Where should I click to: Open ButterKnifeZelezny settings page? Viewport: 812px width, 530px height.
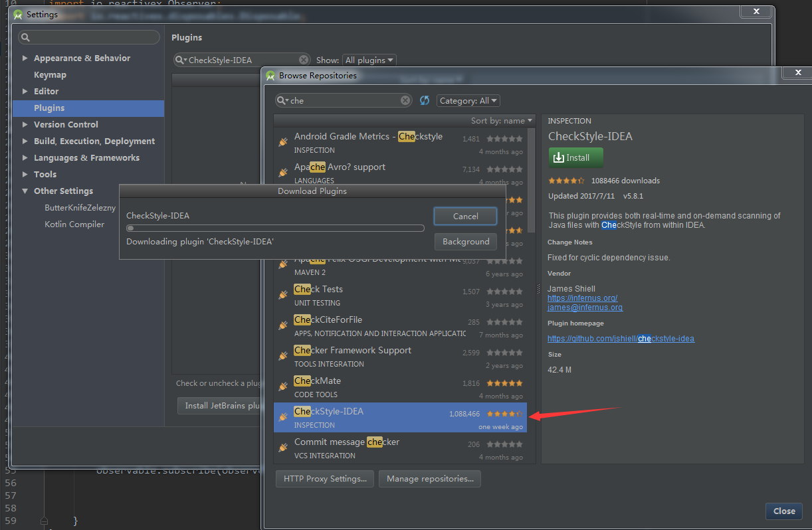coord(80,208)
